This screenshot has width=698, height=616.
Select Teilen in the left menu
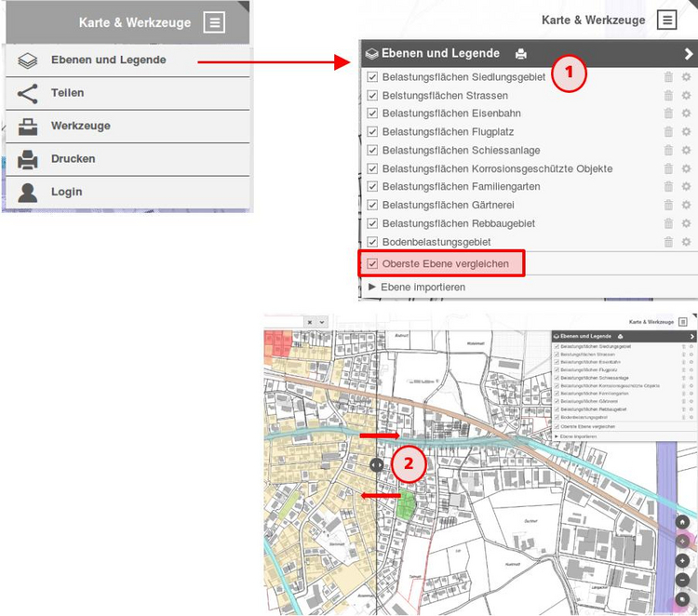click(x=128, y=93)
